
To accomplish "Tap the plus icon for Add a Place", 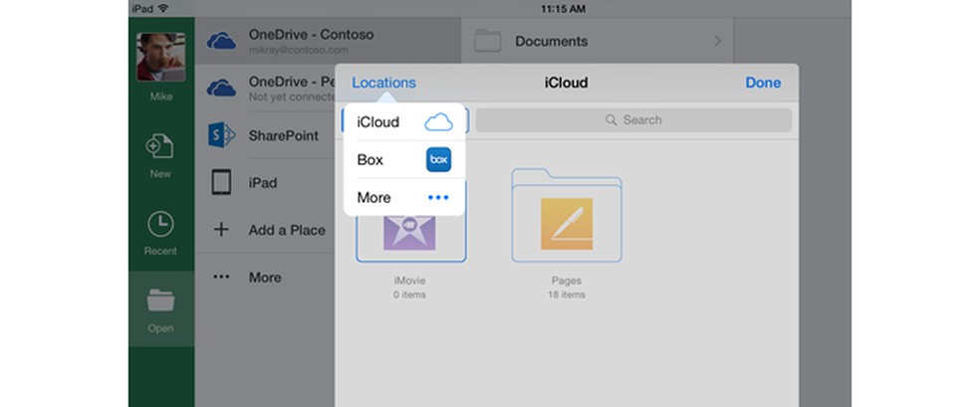I will point(221,230).
